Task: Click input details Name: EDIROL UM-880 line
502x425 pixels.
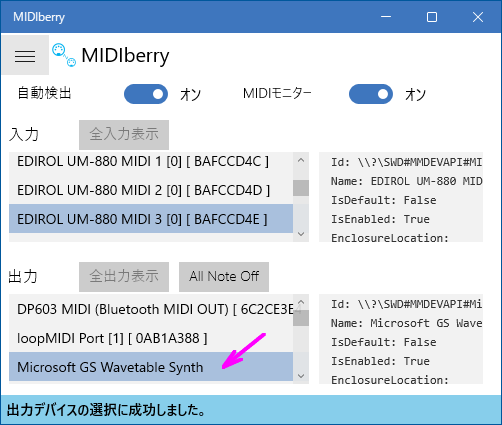Action: (406, 181)
